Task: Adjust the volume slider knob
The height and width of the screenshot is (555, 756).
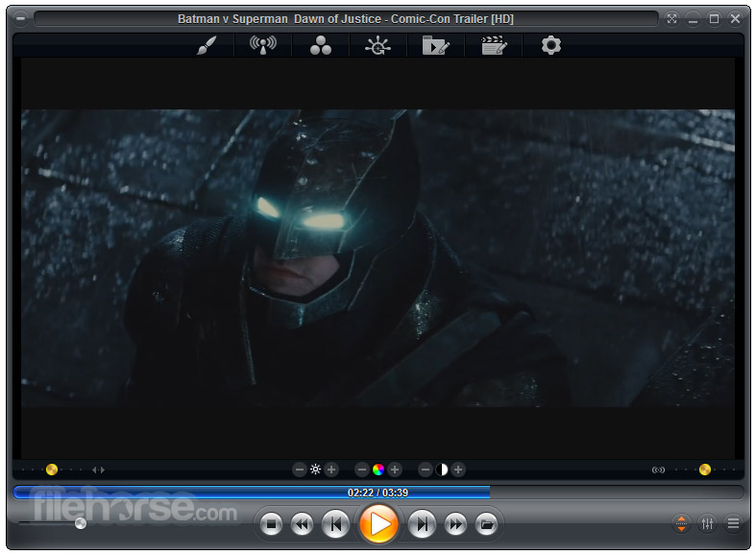Action: coord(81,523)
